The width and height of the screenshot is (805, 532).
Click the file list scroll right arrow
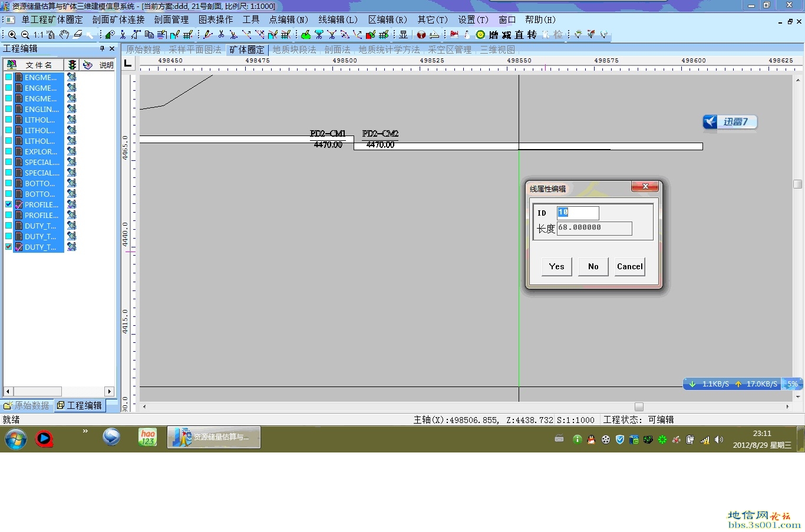pyautogui.click(x=109, y=391)
